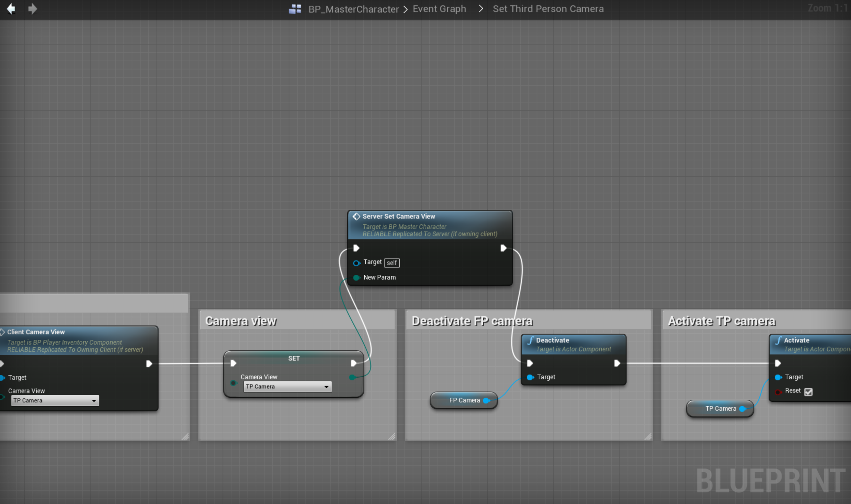The width and height of the screenshot is (851, 504).
Task: Click the forward navigation arrow
Action: [x=32, y=9]
